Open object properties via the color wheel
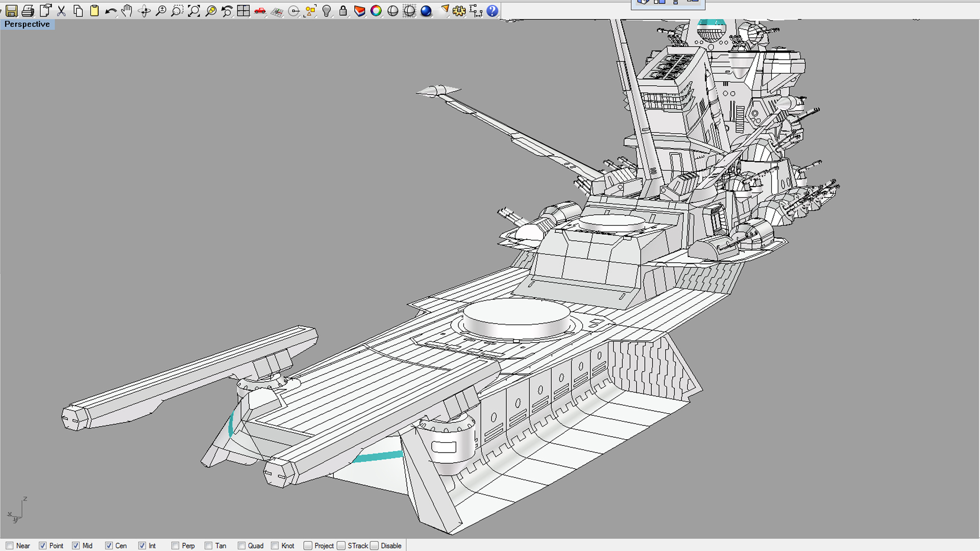The height and width of the screenshot is (551, 980). point(376,11)
